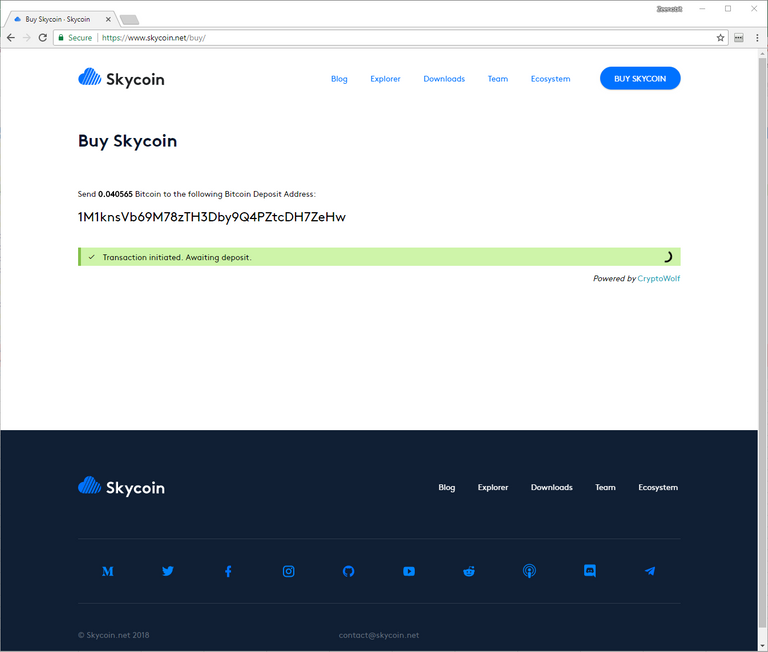Click the Skycoin logo in the header
Screen dimensions: 768x652
click(121, 78)
